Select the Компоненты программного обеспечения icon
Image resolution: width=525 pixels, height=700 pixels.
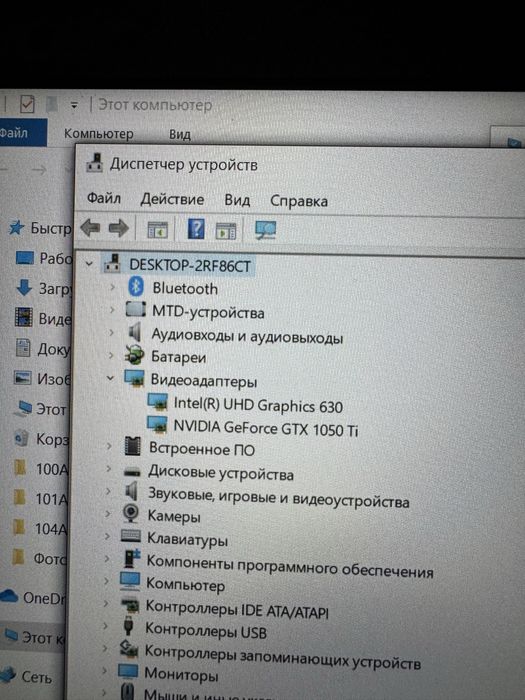pos(131,558)
